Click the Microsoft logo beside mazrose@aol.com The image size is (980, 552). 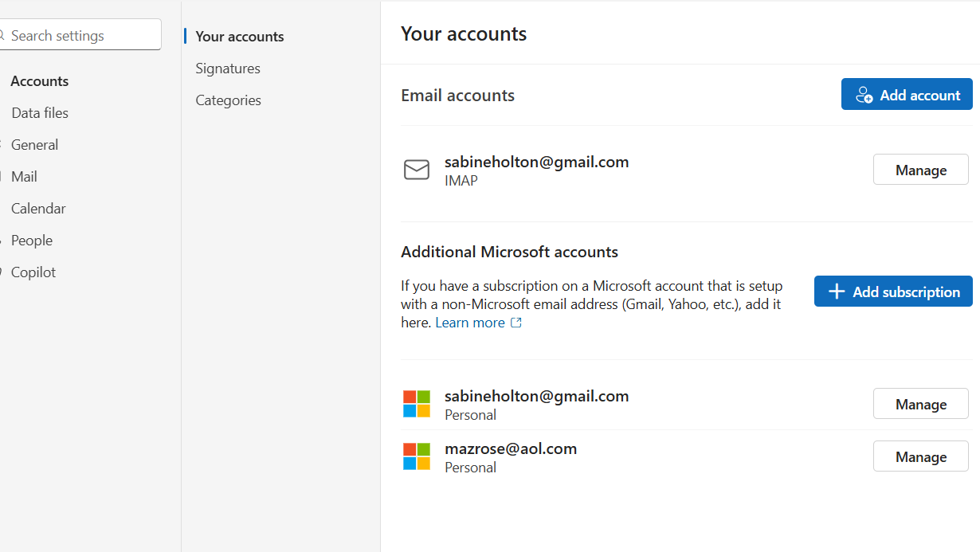pyautogui.click(x=417, y=456)
